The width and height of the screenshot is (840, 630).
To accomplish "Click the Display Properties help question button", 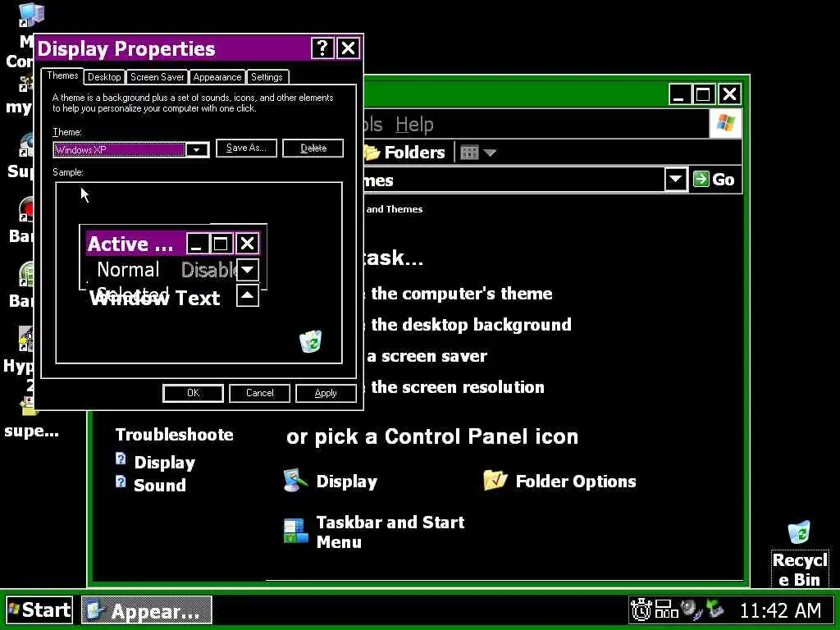I will coord(322,48).
